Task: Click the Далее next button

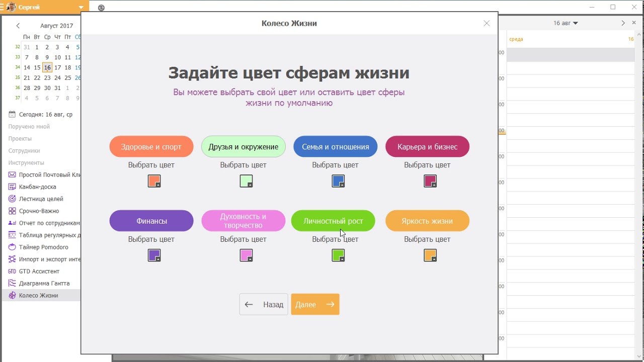Action: click(315, 304)
